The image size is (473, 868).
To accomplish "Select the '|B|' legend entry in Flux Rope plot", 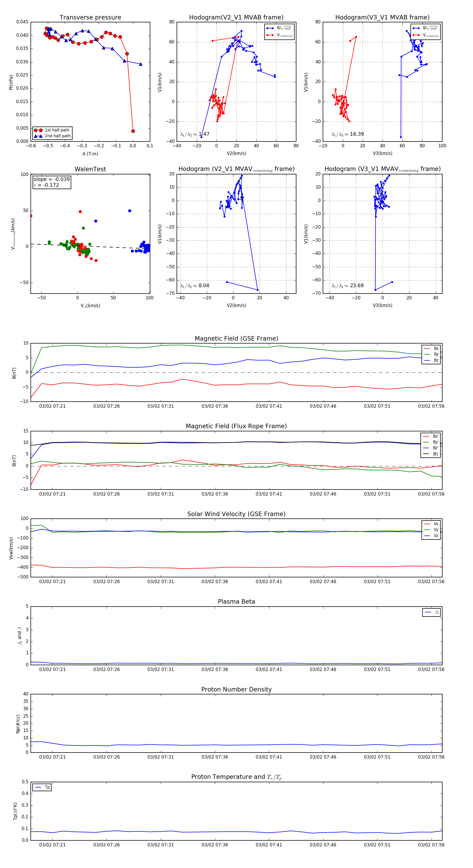I will (431, 454).
